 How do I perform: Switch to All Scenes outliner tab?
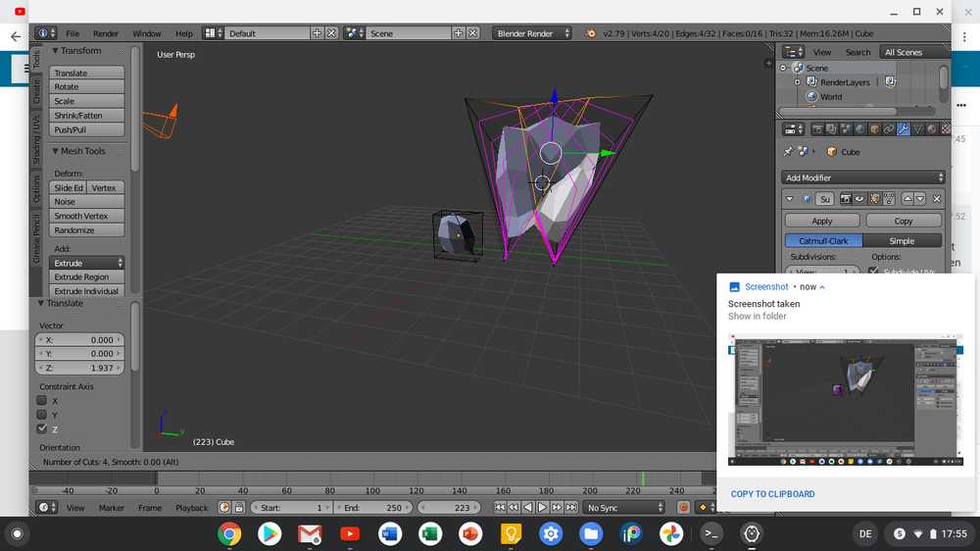[903, 52]
